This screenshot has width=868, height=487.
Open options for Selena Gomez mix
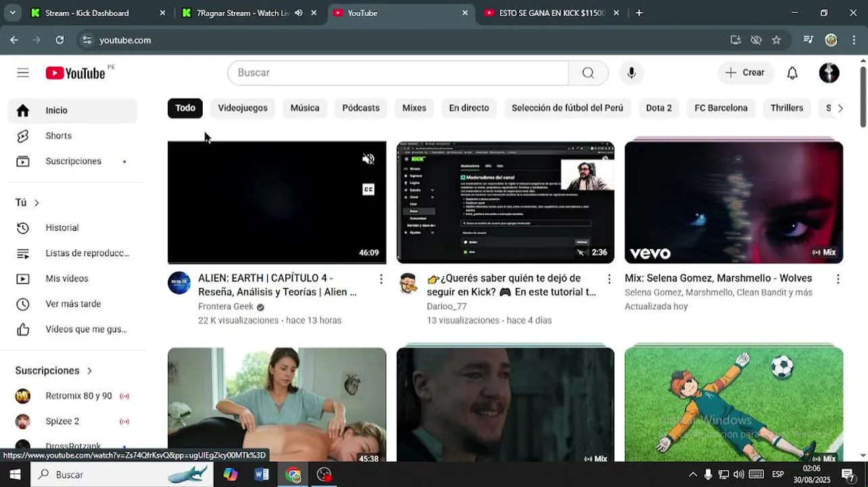pos(838,279)
